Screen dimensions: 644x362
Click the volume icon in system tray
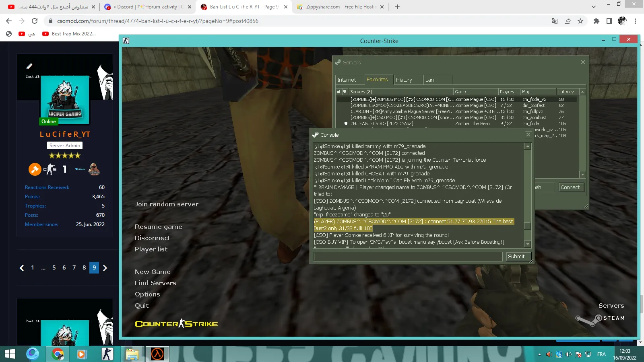point(568,354)
